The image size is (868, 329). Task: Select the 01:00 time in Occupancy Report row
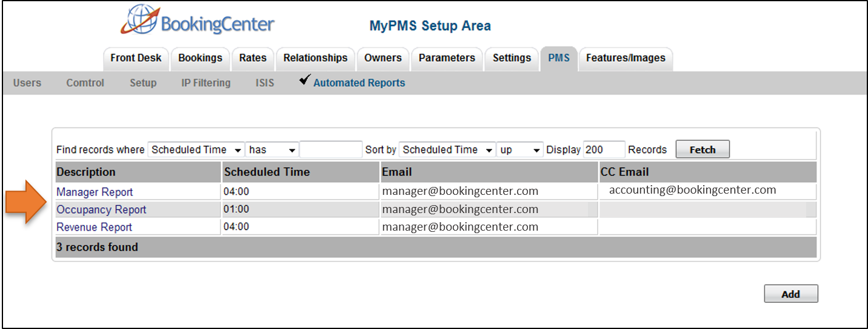click(236, 209)
